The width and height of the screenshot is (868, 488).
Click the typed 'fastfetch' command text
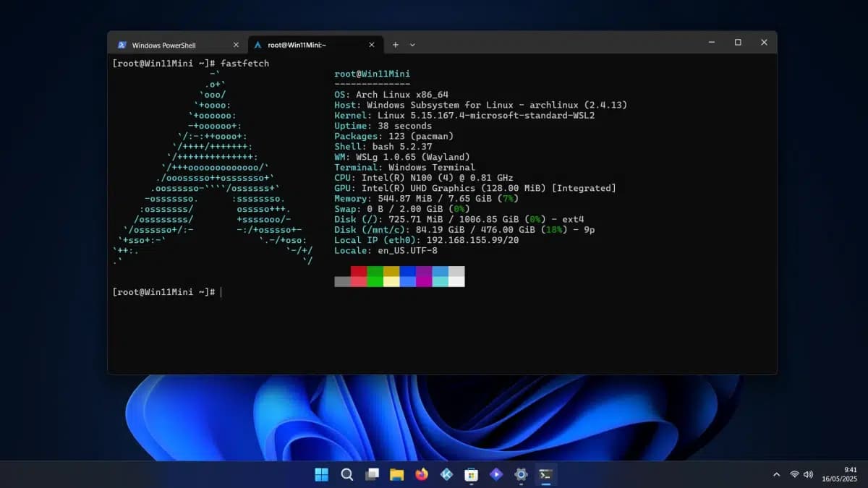click(x=244, y=64)
